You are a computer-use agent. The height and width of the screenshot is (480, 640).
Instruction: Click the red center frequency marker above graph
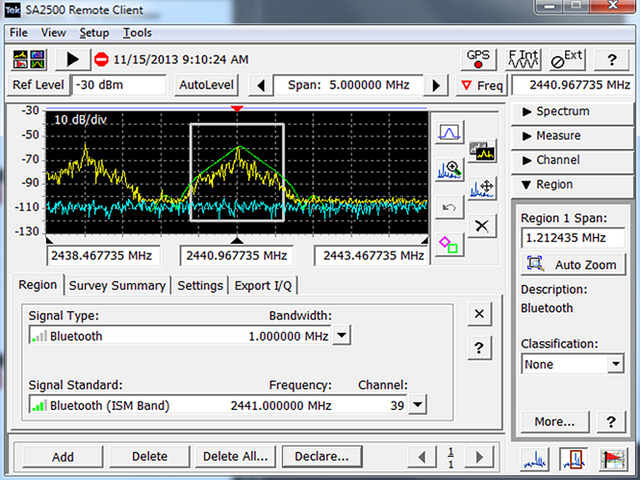point(237,109)
